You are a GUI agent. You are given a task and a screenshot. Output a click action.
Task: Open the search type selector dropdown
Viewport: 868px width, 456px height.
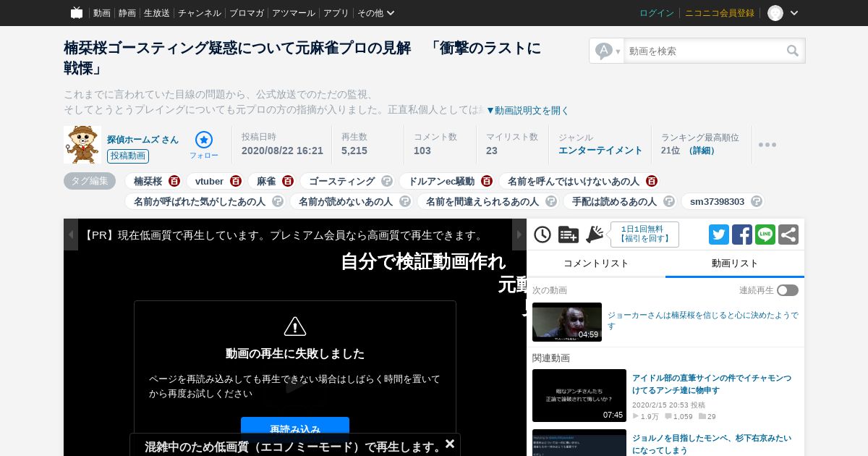[x=607, y=51]
